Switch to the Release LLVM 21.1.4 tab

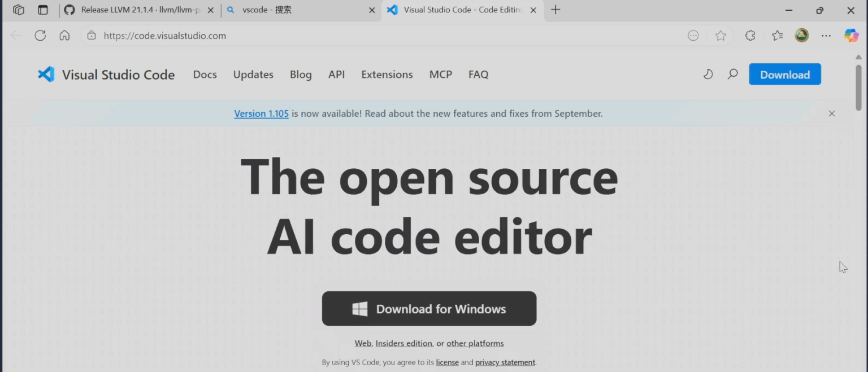(138, 10)
